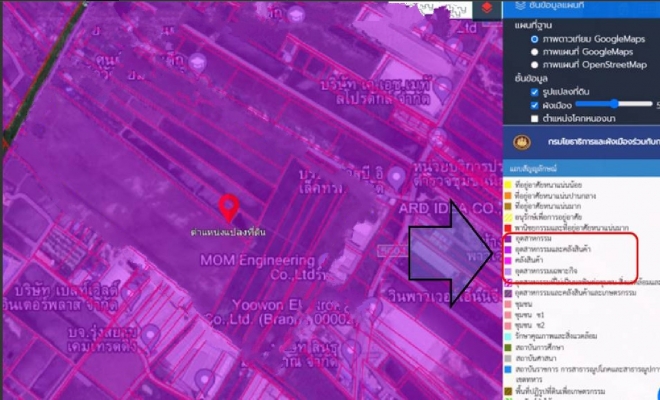Viewport: 660px width, 400px height.
Task: Toggle the land parcel shape layer checkbox
Action: pyautogui.click(x=535, y=90)
